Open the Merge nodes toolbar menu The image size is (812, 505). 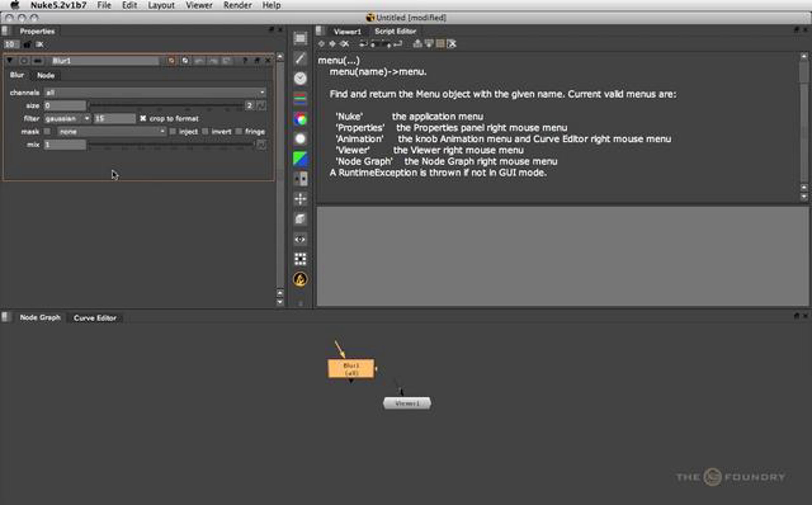(300, 179)
